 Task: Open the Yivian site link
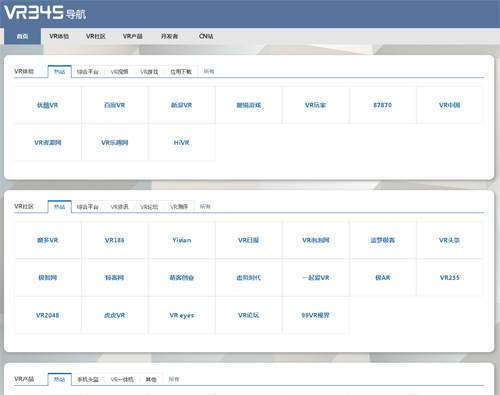coord(182,240)
